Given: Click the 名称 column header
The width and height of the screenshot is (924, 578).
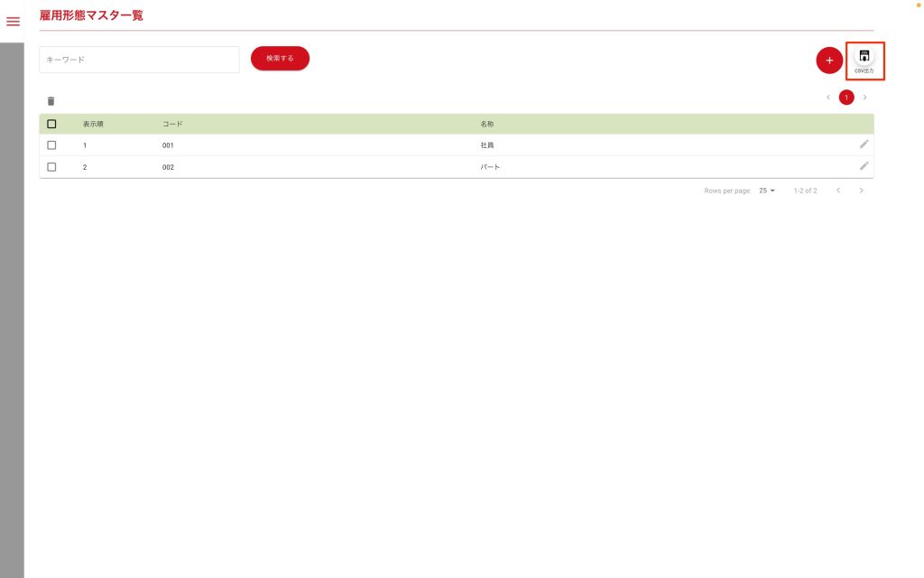Looking at the screenshot, I should pyautogui.click(x=487, y=124).
